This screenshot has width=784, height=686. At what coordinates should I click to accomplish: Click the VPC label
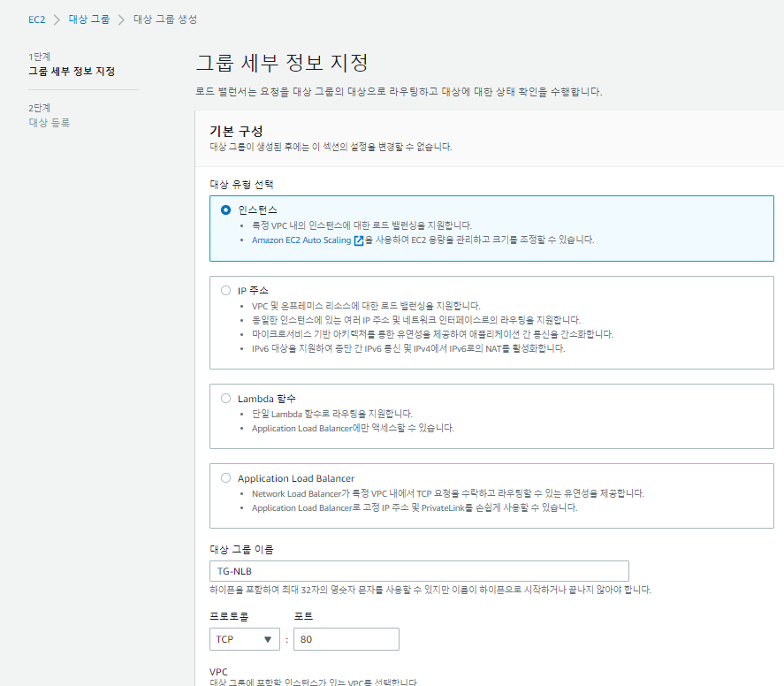click(x=218, y=672)
